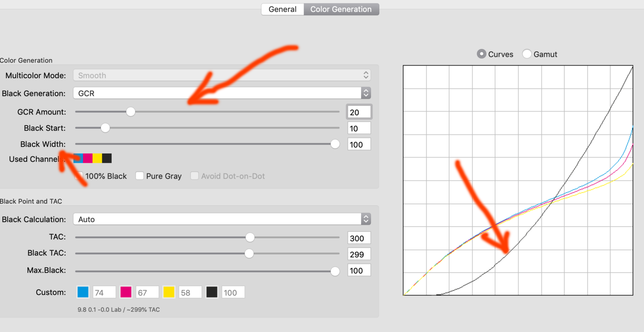Click the cyan Custom color swatch

[x=83, y=292]
